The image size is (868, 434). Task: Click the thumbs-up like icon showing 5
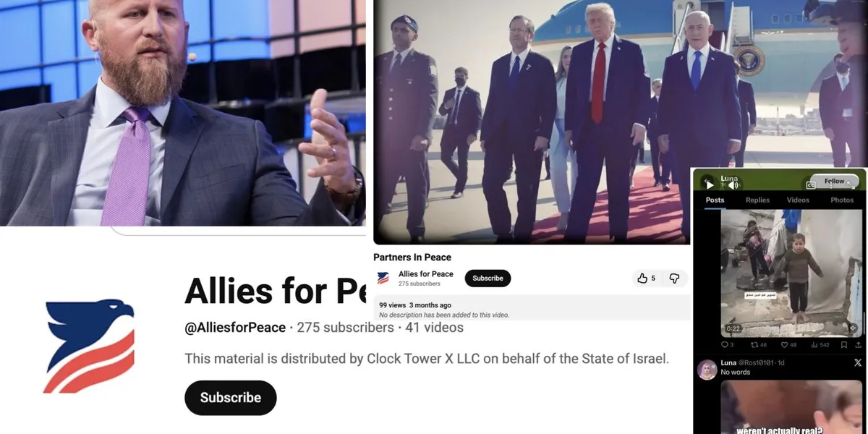point(642,278)
